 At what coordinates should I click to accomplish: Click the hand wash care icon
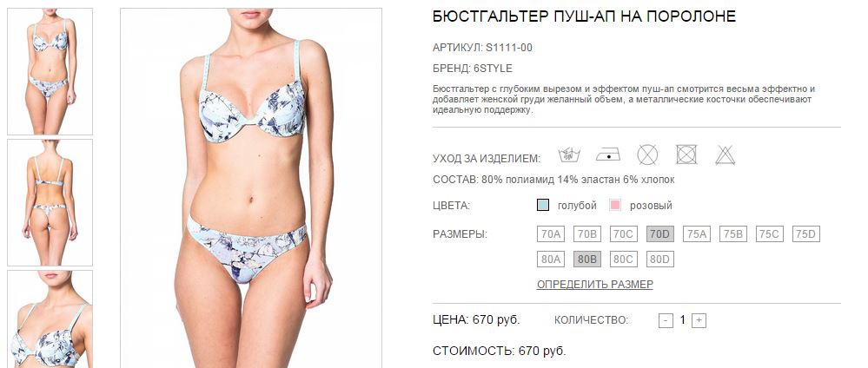(x=569, y=155)
